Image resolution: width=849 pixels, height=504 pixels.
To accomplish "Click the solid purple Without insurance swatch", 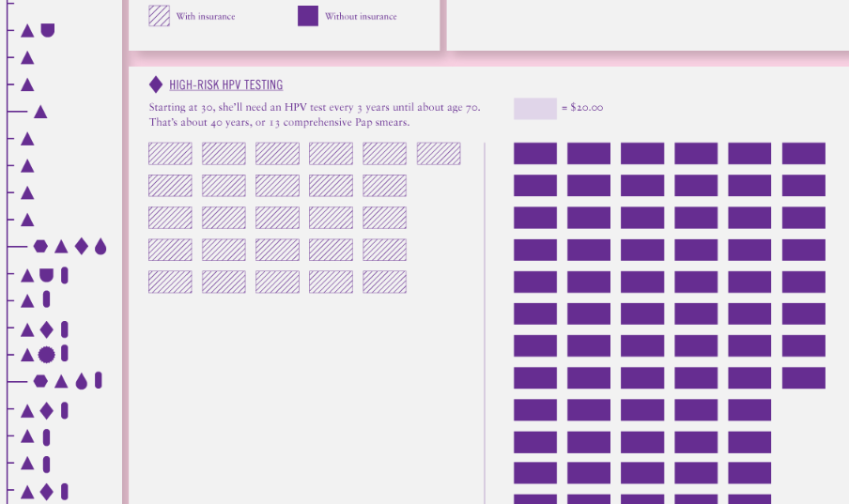I will (x=308, y=16).
